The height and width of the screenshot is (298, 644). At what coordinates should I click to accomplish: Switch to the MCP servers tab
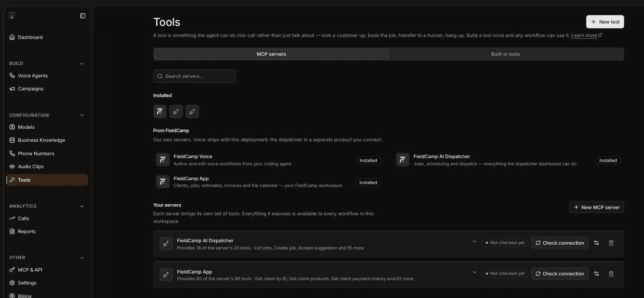pos(271,54)
